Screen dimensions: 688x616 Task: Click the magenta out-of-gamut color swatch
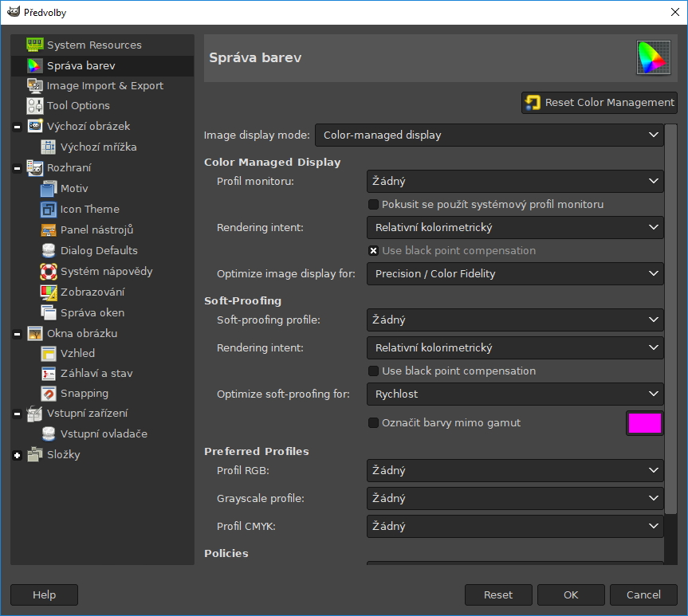click(645, 423)
